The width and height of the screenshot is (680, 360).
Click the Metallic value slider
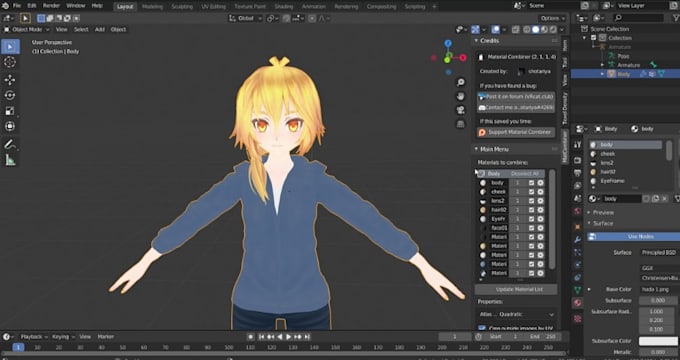click(659, 352)
